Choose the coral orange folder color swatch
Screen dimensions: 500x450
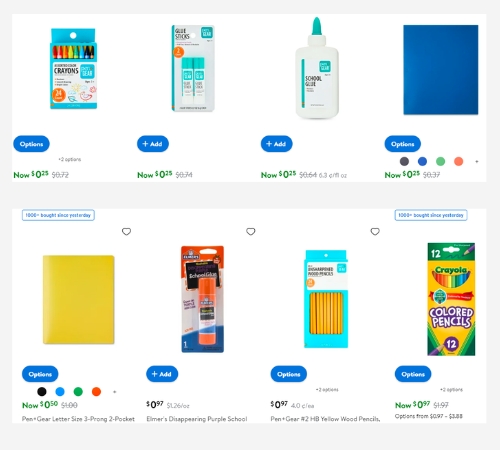(459, 161)
